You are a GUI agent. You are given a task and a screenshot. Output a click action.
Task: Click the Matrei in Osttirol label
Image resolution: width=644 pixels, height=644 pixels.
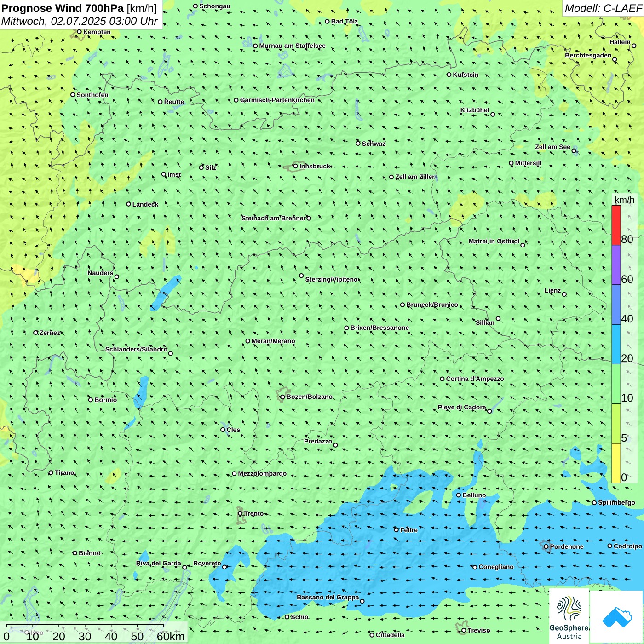coord(494,241)
